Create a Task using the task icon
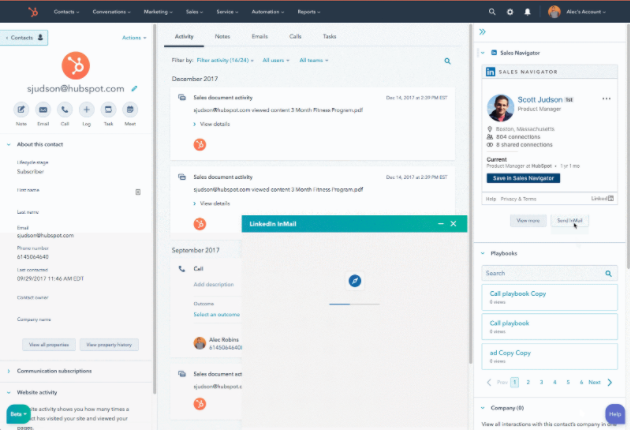This screenshot has height=434, width=630. [x=108, y=109]
